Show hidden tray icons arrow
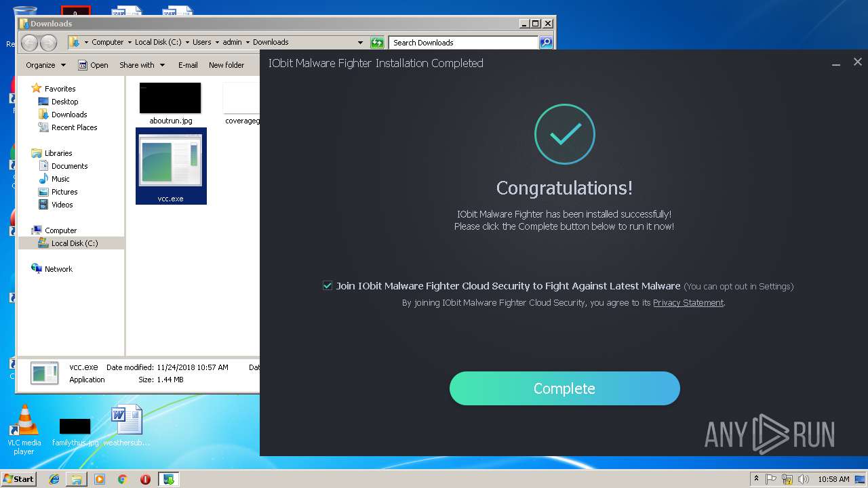868x488 pixels. pyautogui.click(x=756, y=479)
